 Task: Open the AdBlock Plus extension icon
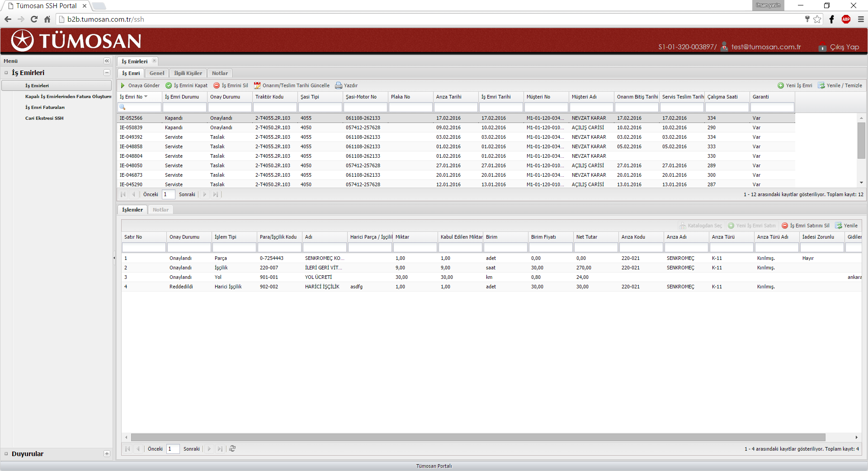point(846,19)
